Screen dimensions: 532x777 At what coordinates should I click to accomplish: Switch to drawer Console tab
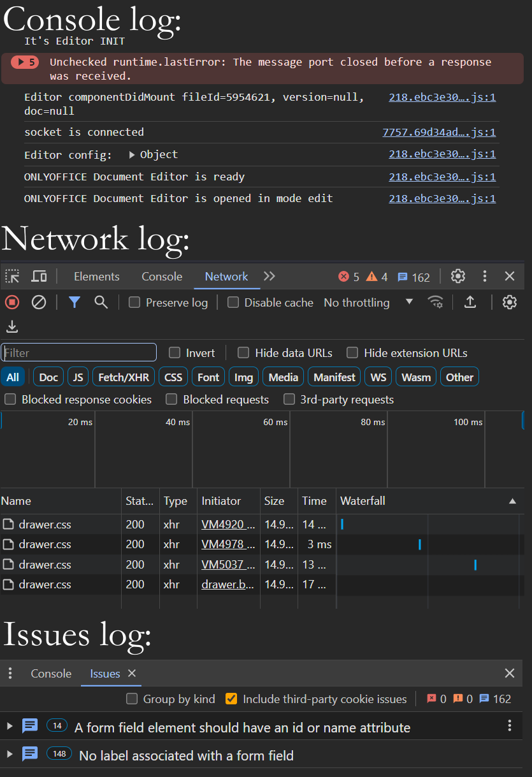(51, 673)
